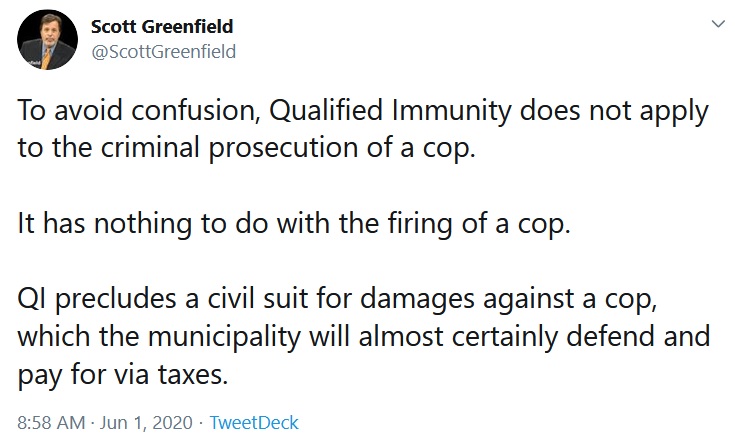Click the word 'municipality' in the tweet
735x437 pixels.
click(225, 337)
